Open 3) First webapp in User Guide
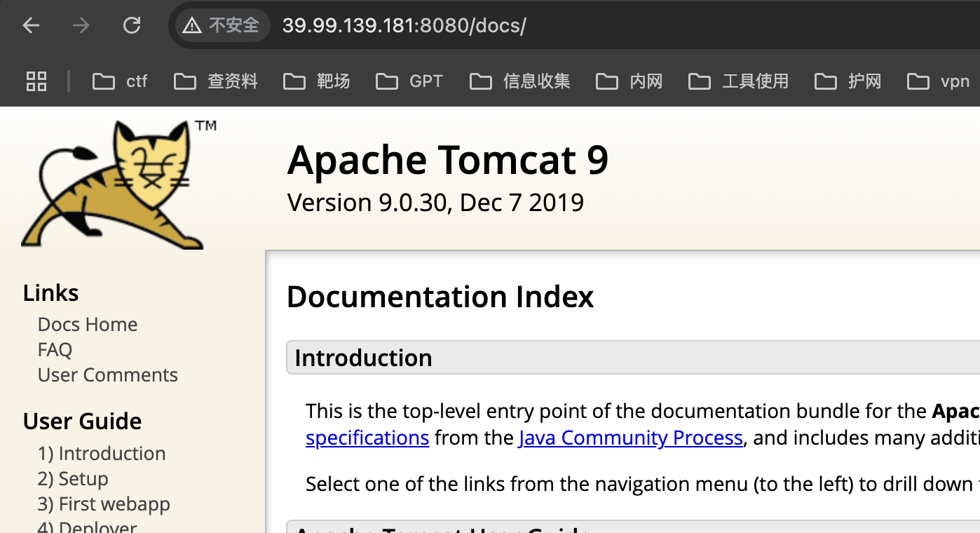 [104, 504]
